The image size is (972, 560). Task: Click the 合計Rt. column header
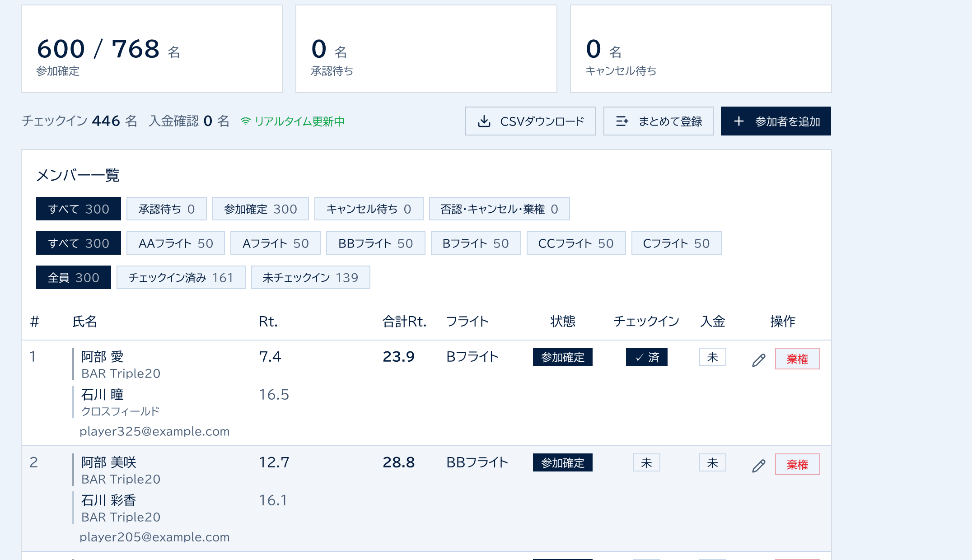[x=405, y=322]
